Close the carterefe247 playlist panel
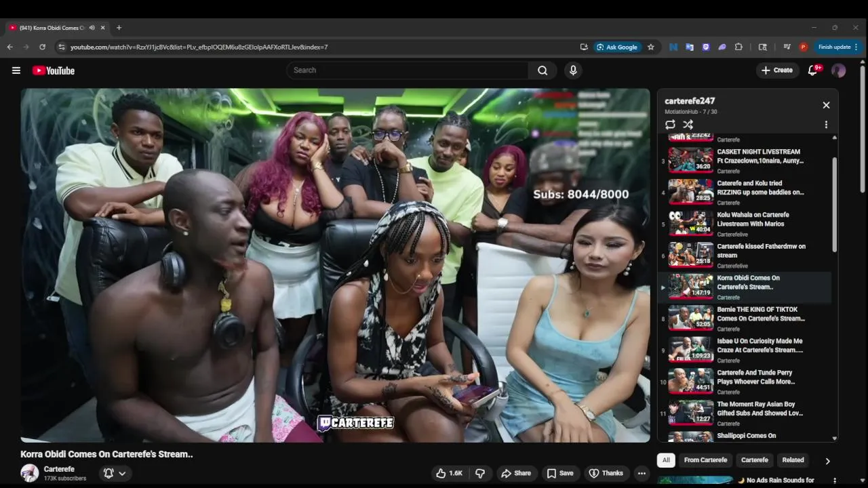The height and width of the screenshot is (488, 868). (x=826, y=105)
